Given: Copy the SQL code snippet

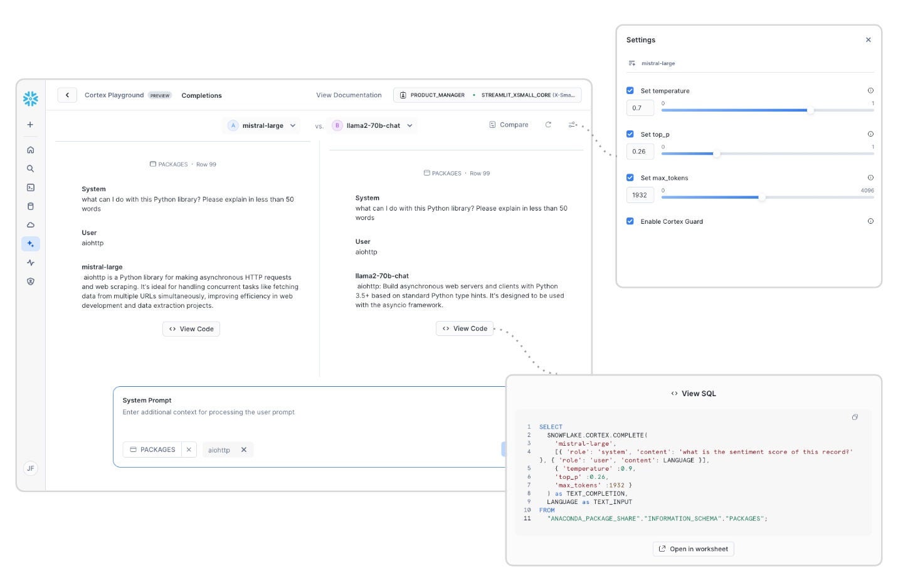Looking at the screenshot, I should (855, 417).
